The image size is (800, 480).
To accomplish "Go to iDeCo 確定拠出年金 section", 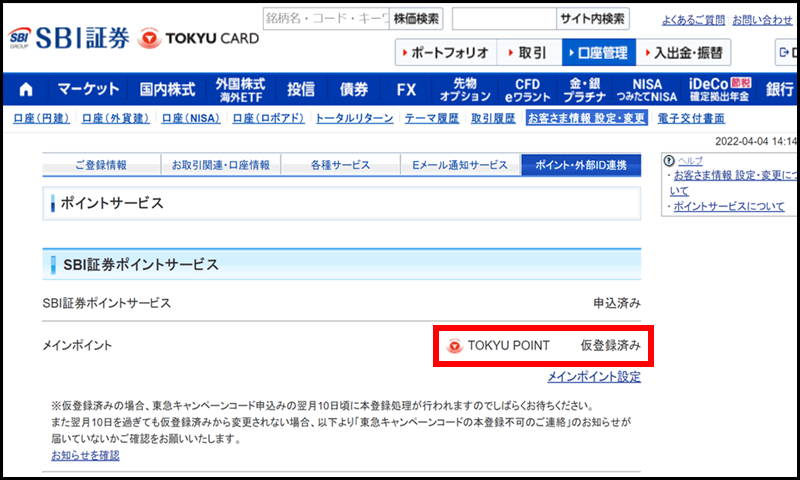I will pos(719,89).
